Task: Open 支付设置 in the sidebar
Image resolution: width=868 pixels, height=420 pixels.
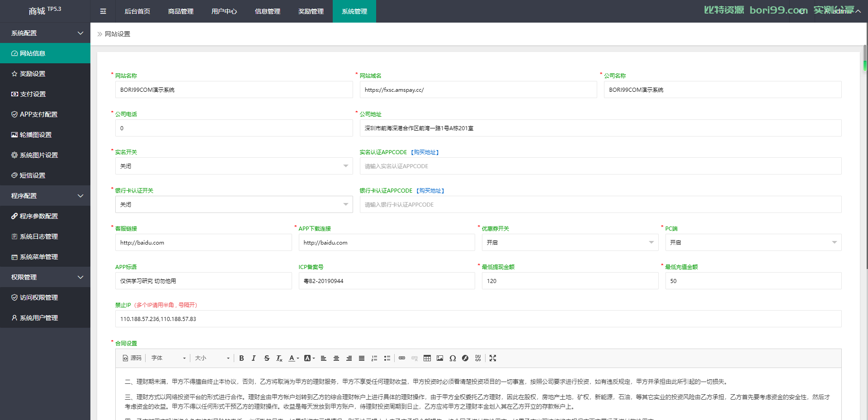Action: (x=45, y=94)
